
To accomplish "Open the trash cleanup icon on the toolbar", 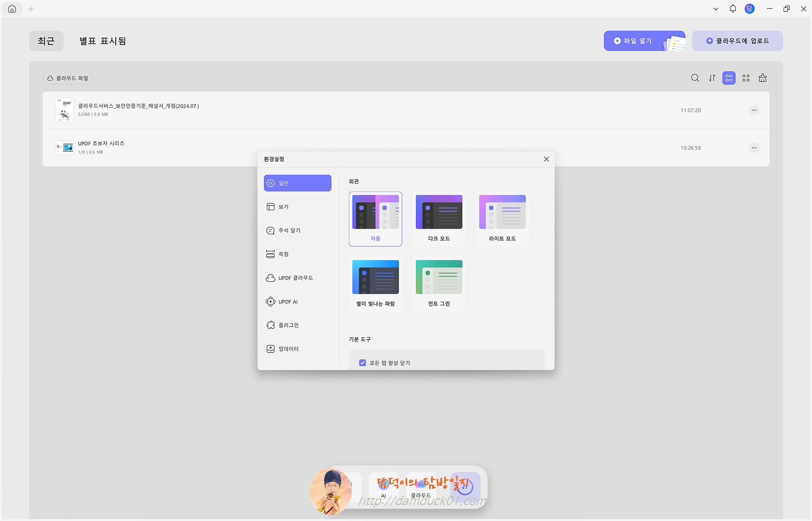I will click(762, 78).
